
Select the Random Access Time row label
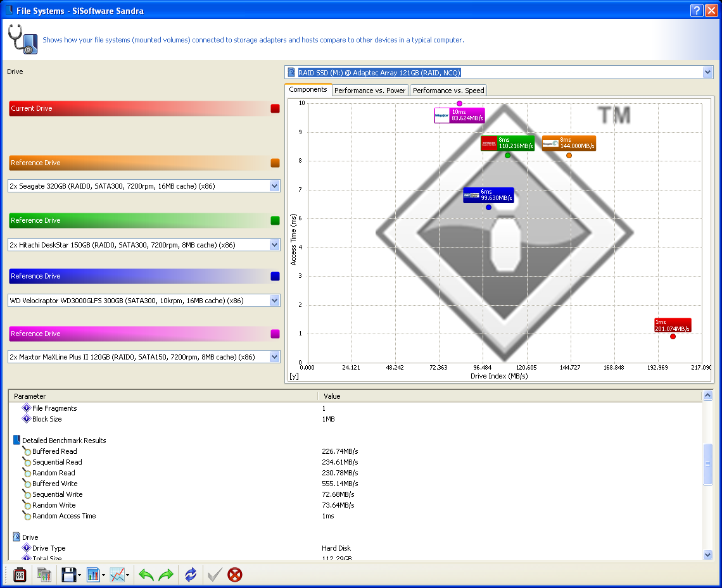coord(64,516)
